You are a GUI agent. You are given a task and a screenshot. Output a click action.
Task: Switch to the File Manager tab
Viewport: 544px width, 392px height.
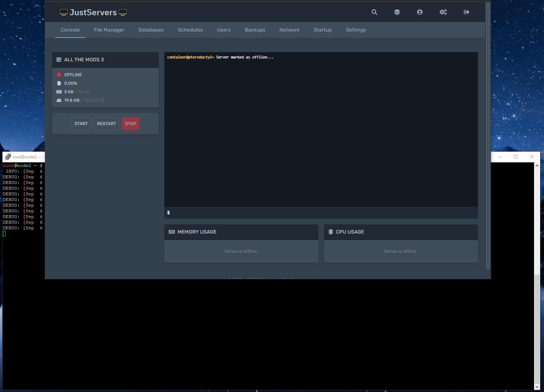109,30
